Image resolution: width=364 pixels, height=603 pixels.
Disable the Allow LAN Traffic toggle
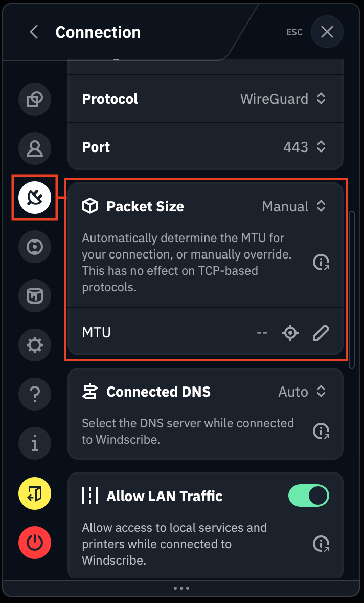click(x=308, y=496)
